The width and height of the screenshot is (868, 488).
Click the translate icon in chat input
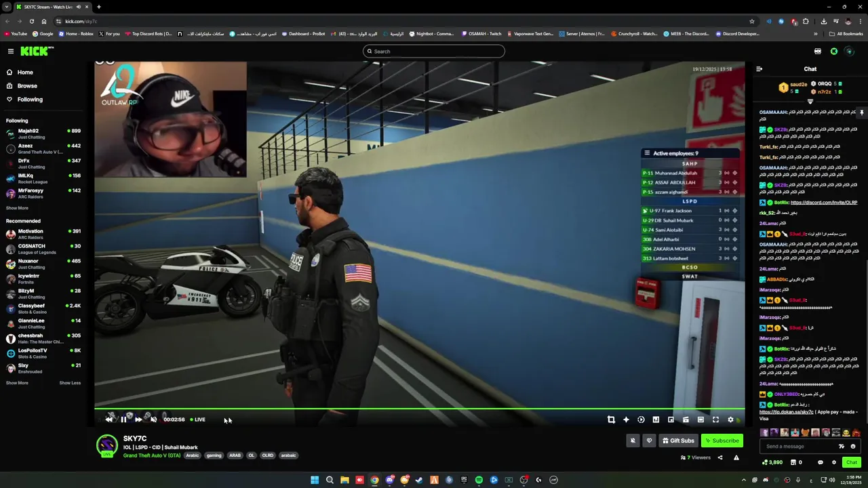pos(842,447)
